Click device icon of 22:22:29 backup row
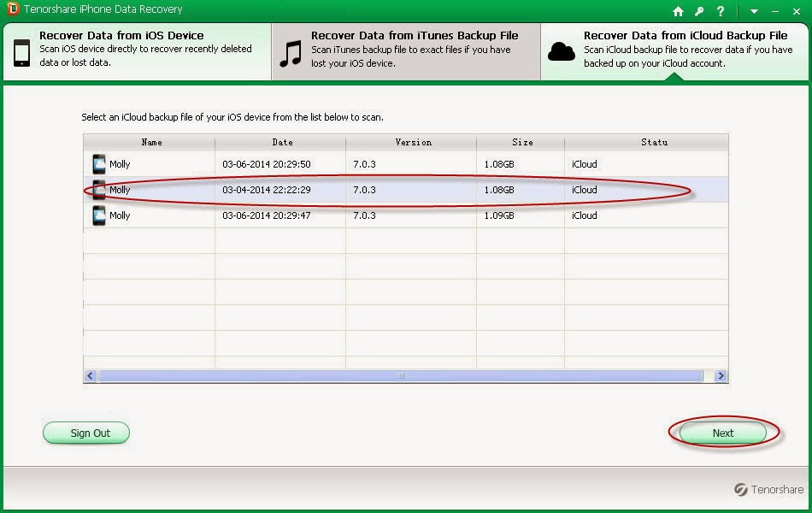Image resolution: width=812 pixels, height=513 pixels. [99, 190]
